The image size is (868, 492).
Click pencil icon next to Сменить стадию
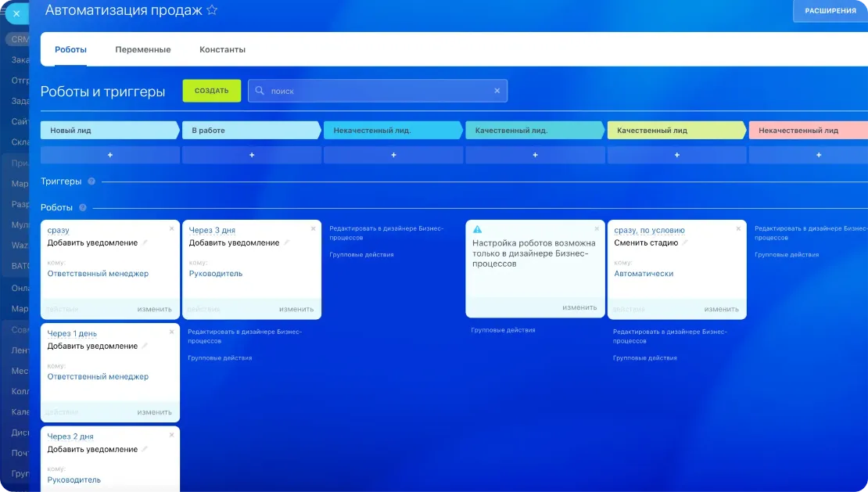pos(686,243)
